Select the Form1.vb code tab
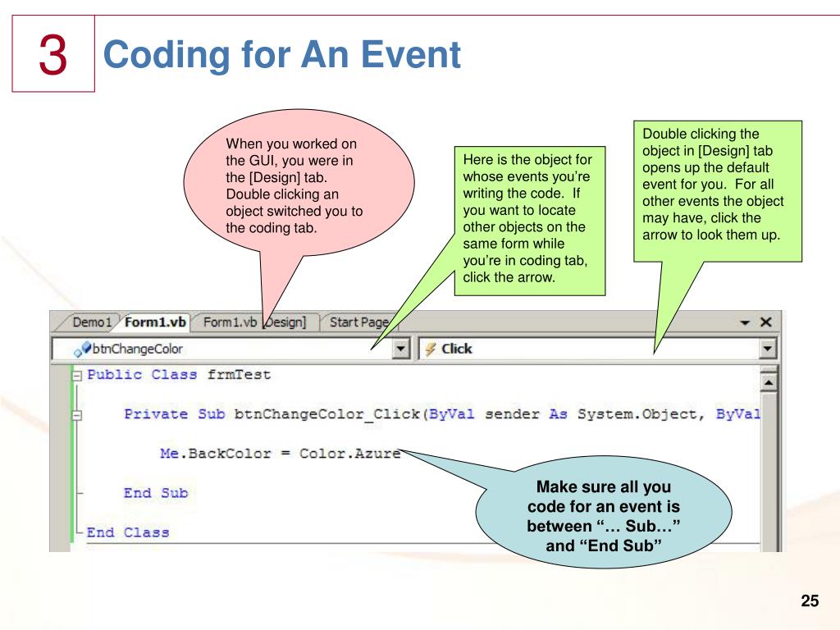Viewport: 840px width, 630px height. pos(155,322)
